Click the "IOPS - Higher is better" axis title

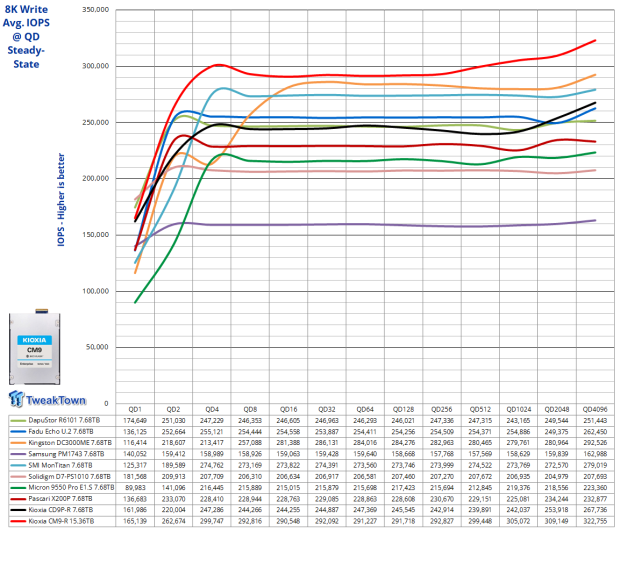[61, 200]
